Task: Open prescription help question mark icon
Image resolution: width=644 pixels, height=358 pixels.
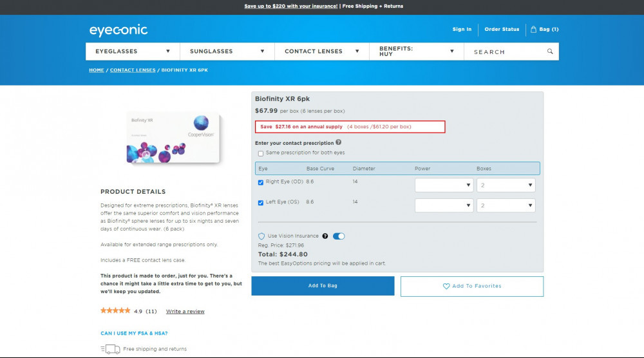Action: [x=339, y=142]
